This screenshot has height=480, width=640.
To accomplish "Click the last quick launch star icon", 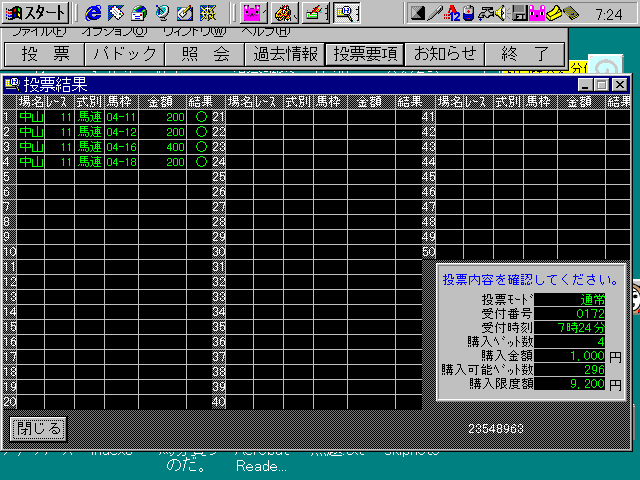I will pos(207,13).
